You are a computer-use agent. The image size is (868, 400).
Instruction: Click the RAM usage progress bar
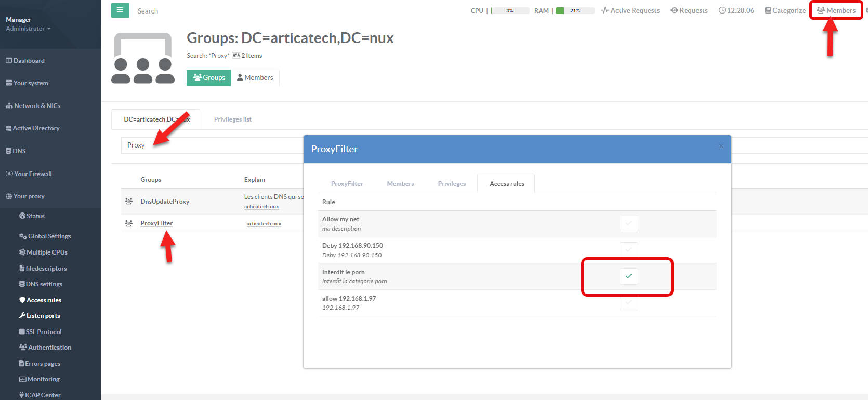pyautogui.click(x=574, y=10)
